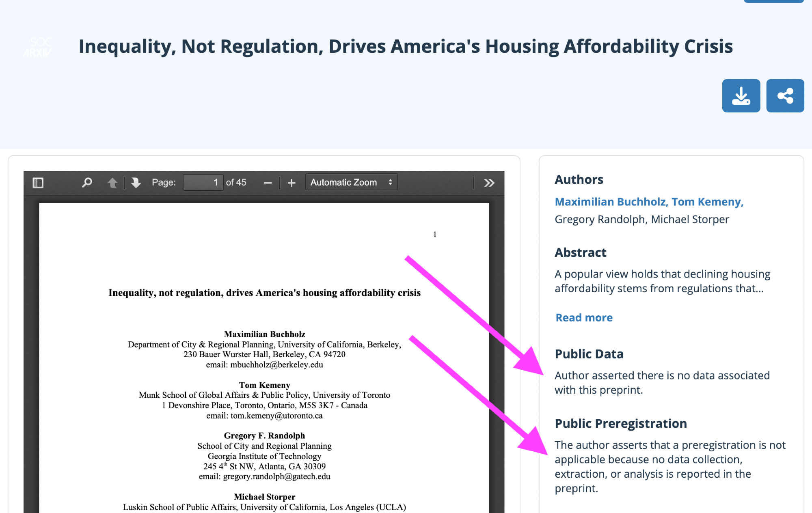
Task: Zoom in with the plus icon
Action: pyautogui.click(x=292, y=183)
